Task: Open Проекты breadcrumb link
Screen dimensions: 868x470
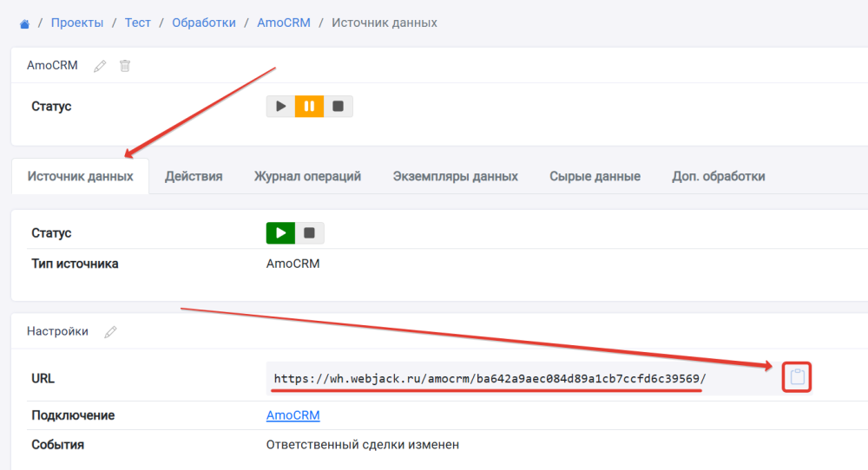Action: click(x=77, y=23)
